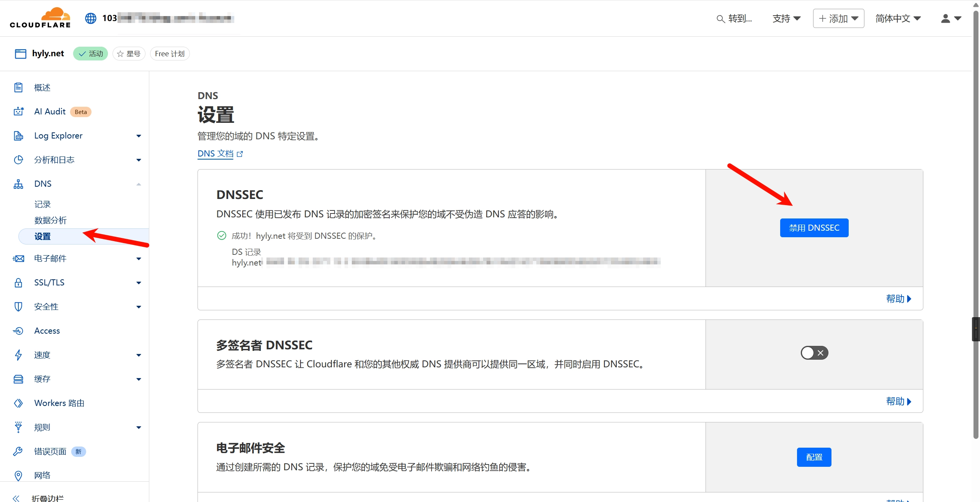Click the Workers 路由 diamond icon

(x=18, y=403)
